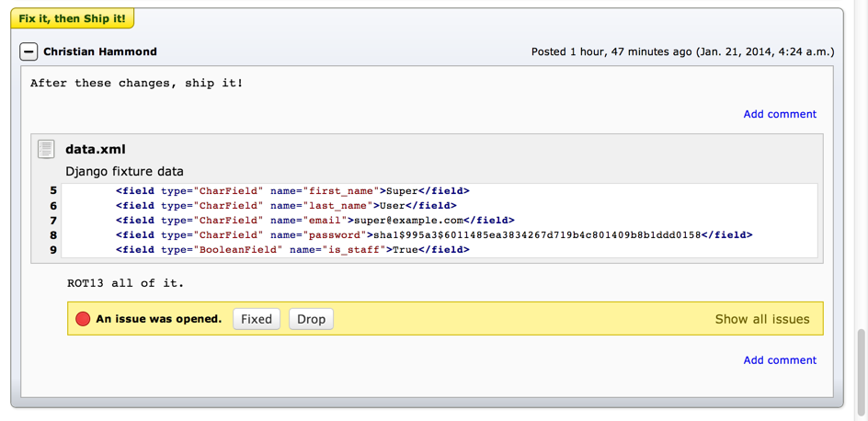Click the top Add comment link

coord(779,114)
